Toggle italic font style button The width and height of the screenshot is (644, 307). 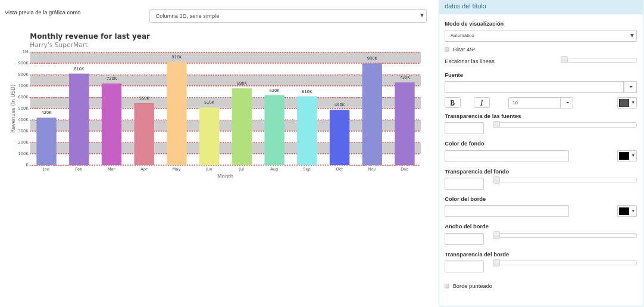click(482, 103)
